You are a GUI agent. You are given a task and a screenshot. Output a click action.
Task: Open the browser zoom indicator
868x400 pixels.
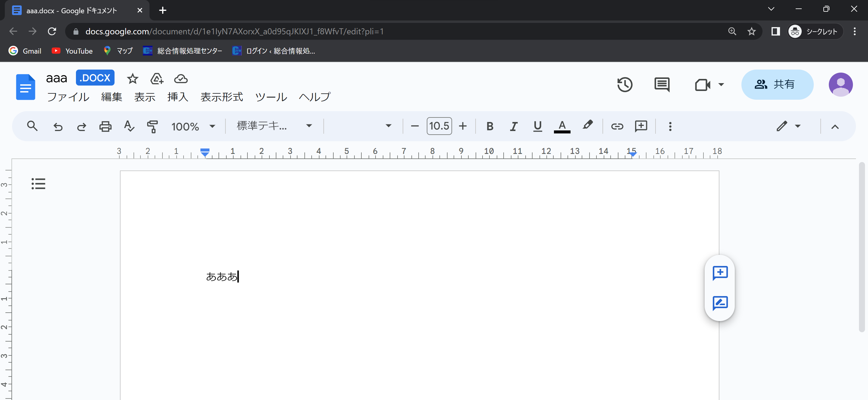click(x=732, y=31)
